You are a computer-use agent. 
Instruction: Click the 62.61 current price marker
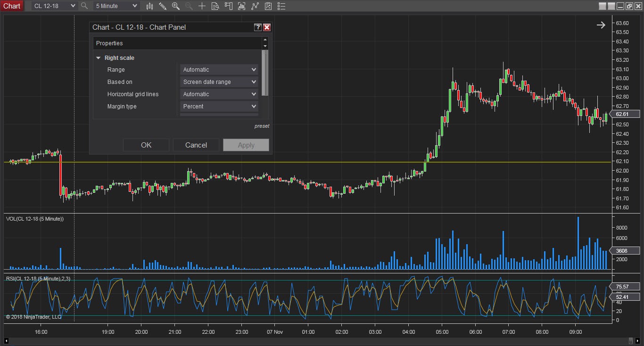[x=624, y=114]
